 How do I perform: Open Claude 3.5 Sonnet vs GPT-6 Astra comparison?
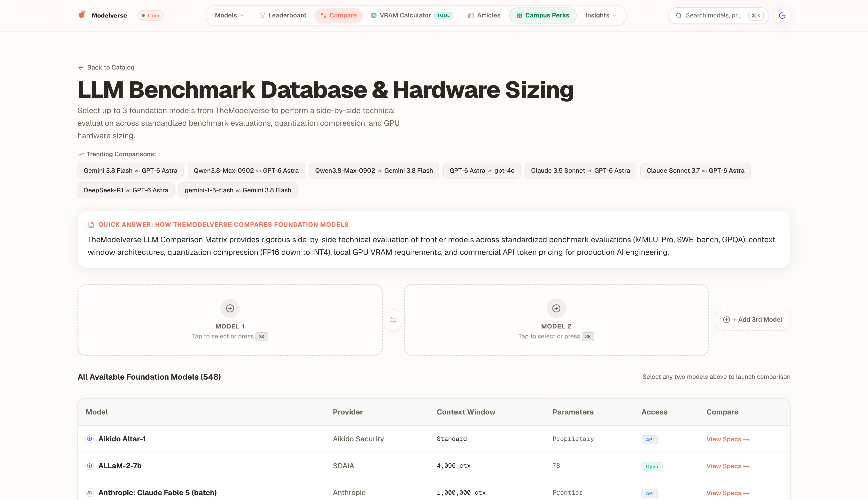[x=580, y=171]
